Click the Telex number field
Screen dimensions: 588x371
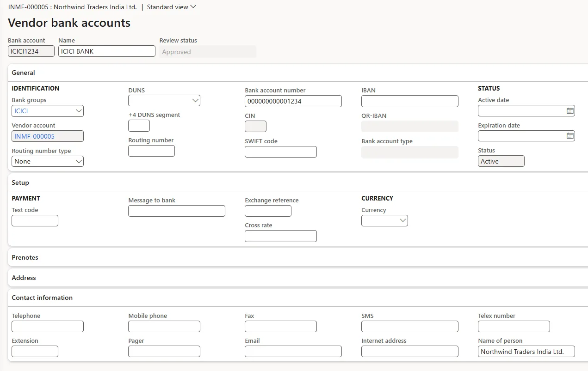tap(514, 326)
